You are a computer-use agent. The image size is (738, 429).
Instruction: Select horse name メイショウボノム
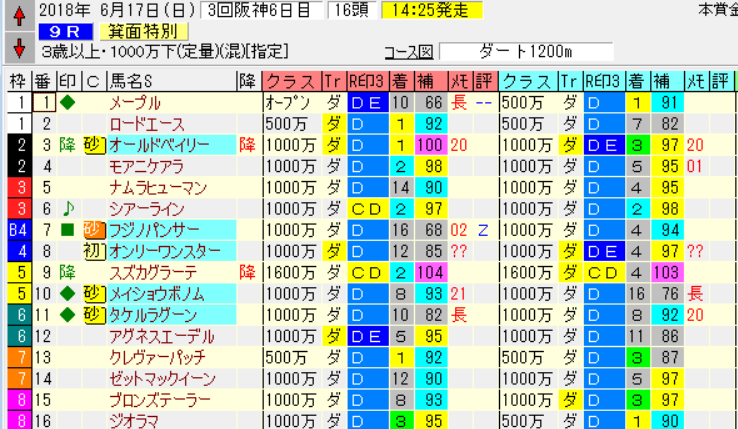click(156, 294)
